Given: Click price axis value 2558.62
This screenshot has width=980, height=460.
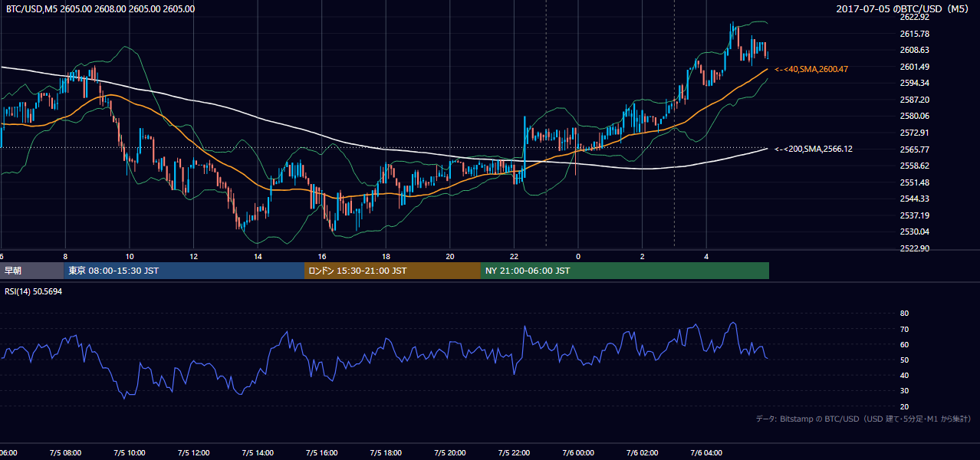Looking at the screenshot, I should (914, 166).
